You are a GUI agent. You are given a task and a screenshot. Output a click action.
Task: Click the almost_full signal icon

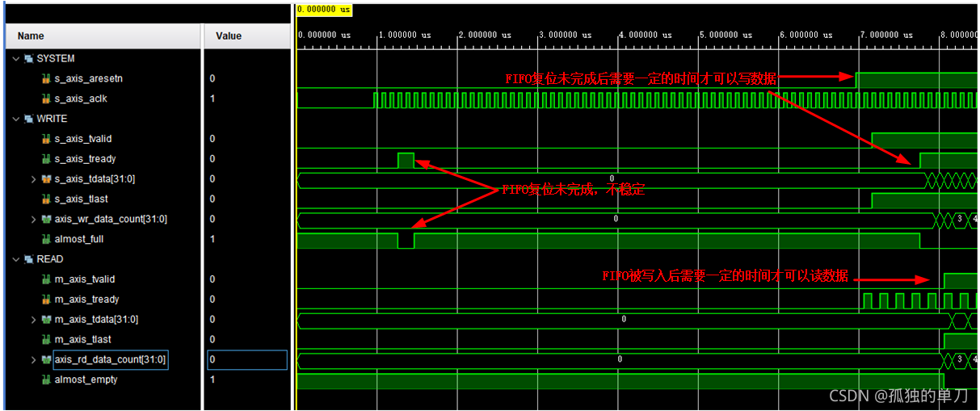[47, 239]
